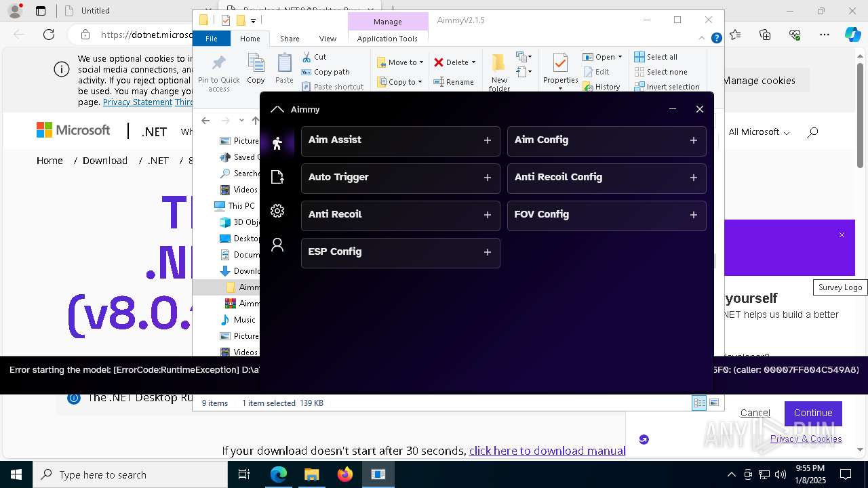Switch Explorer to details view icon
This screenshot has height=488, width=868.
(x=699, y=403)
